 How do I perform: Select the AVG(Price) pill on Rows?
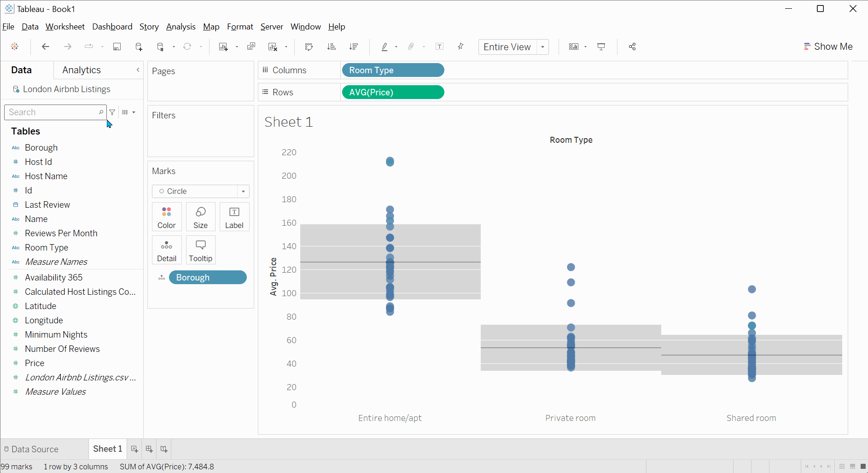tap(393, 92)
